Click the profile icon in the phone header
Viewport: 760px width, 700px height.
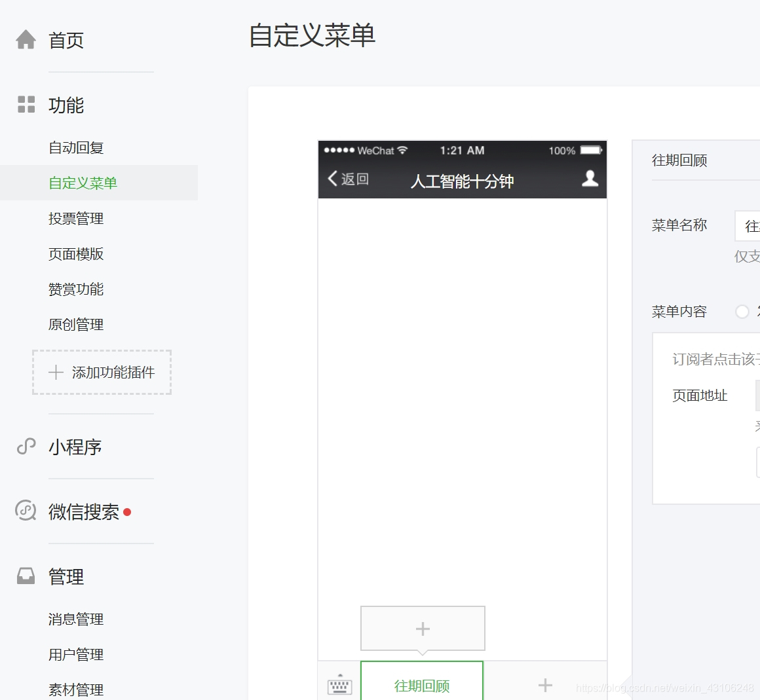click(590, 178)
